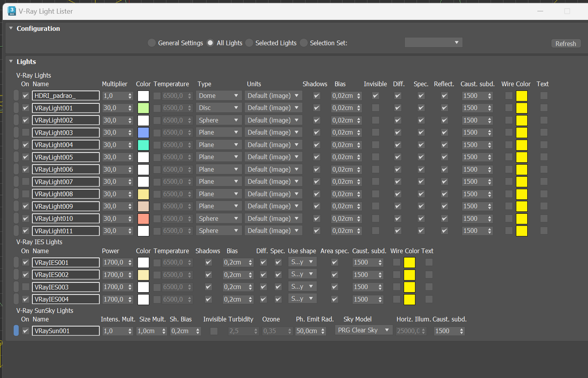The height and width of the screenshot is (378, 588).
Task: Select the General Settings radio option
Action: pyautogui.click(x=152, y=43)
